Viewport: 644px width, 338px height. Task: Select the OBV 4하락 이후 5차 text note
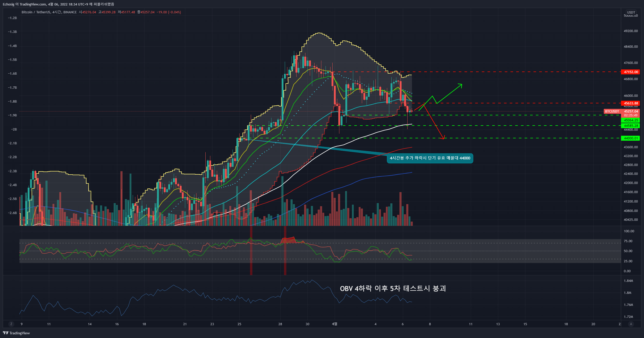[393, 288]
